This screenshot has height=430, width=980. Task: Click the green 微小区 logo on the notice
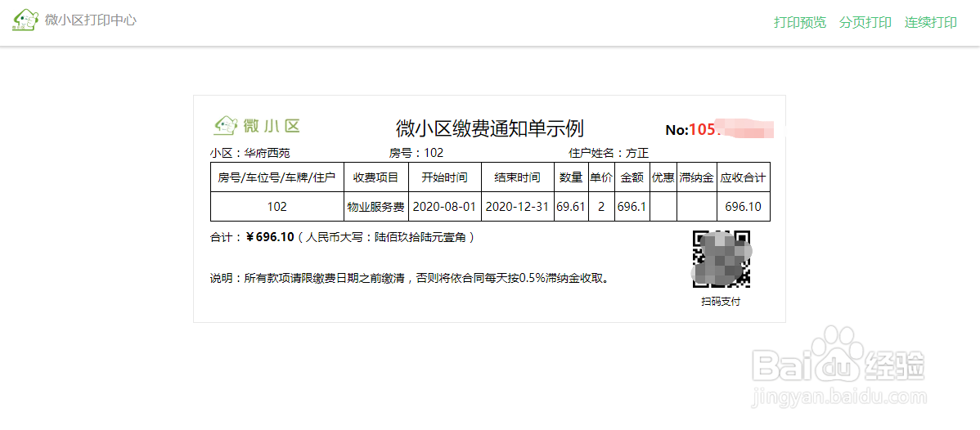click(x=257, y=126)
